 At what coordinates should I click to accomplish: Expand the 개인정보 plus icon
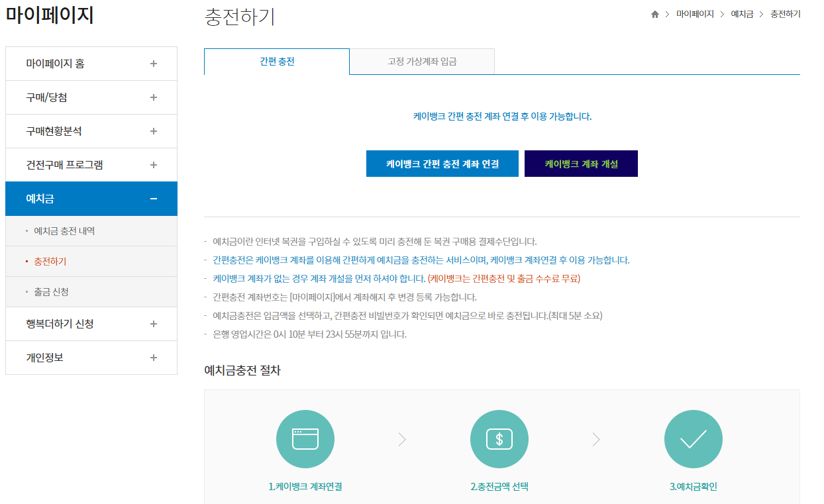154,358
